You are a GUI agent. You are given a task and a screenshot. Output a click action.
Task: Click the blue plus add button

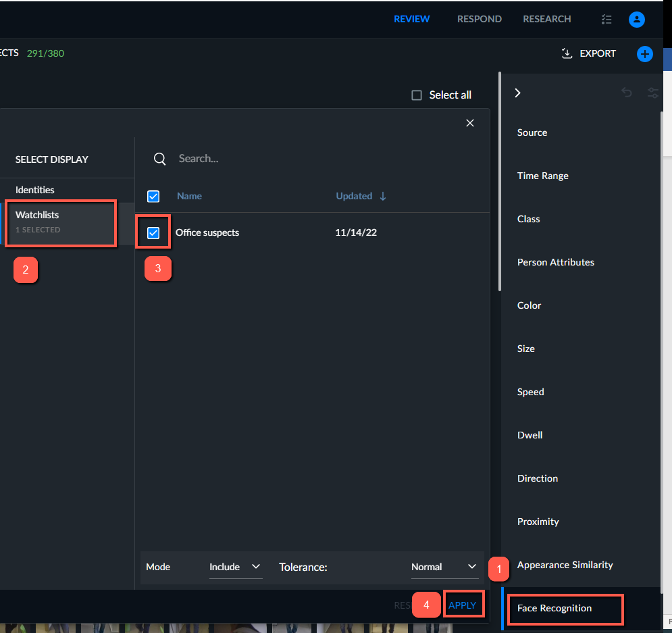[644, 54]
